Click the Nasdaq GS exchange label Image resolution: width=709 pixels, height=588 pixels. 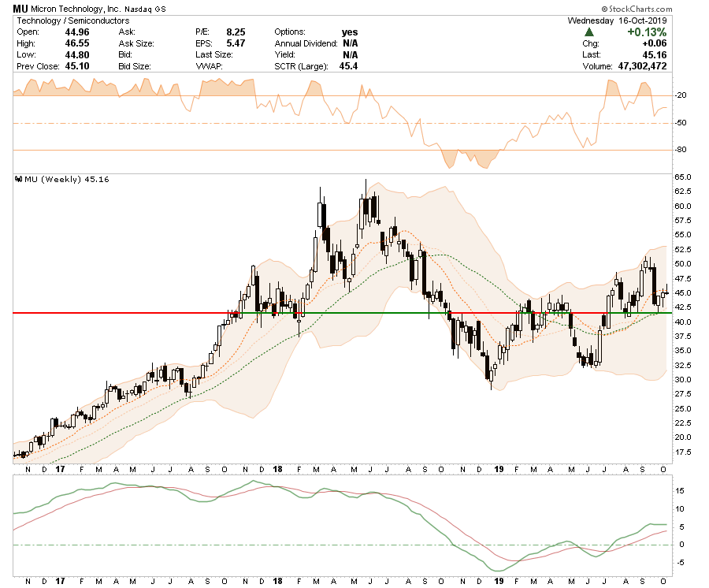click(x=145, y=9)
